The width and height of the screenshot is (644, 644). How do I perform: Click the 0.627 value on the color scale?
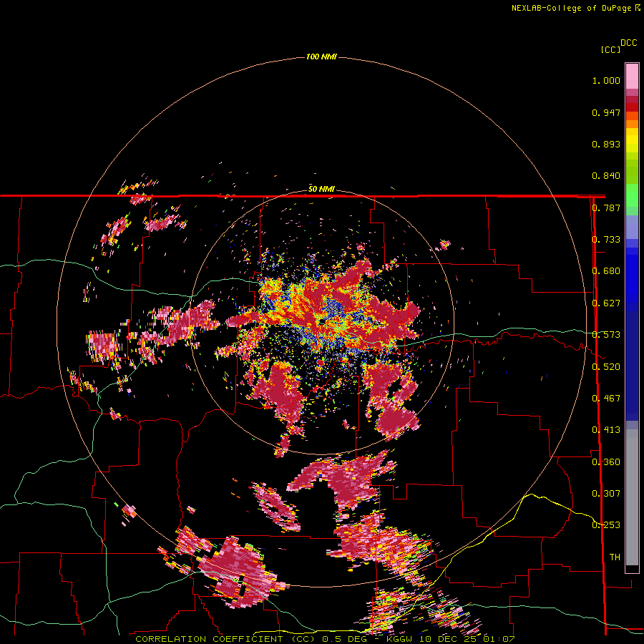click(x=606, y=303)
